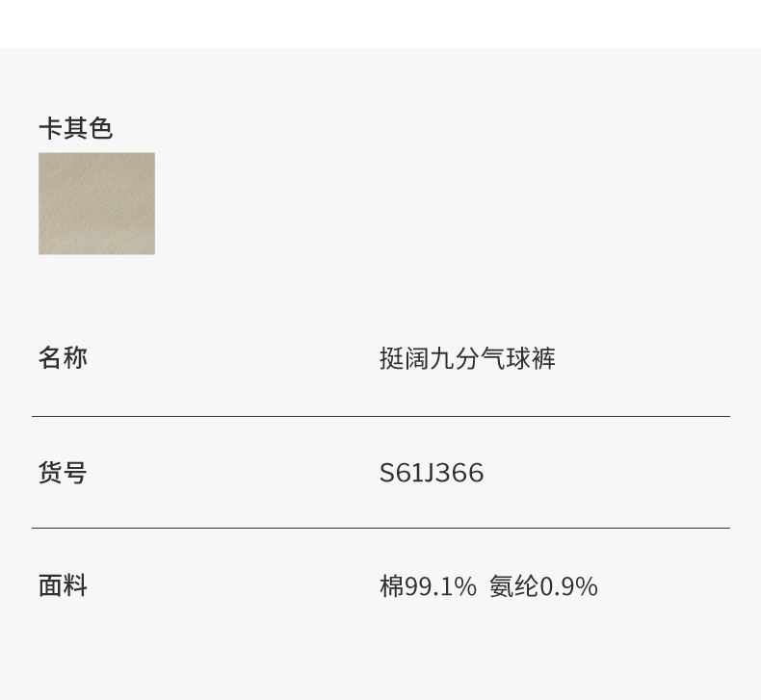Viewport: 761px width, 700px height.
Task: Click the 氨纶 text in the fabric row
Action: (x=513, y=586)
